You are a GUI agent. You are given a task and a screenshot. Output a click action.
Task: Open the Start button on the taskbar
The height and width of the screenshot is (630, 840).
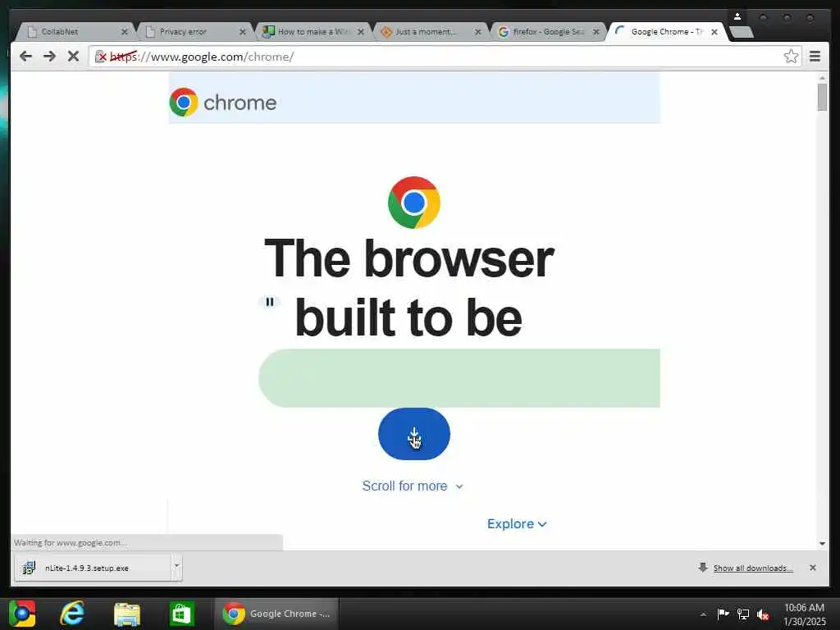point(22,614)
